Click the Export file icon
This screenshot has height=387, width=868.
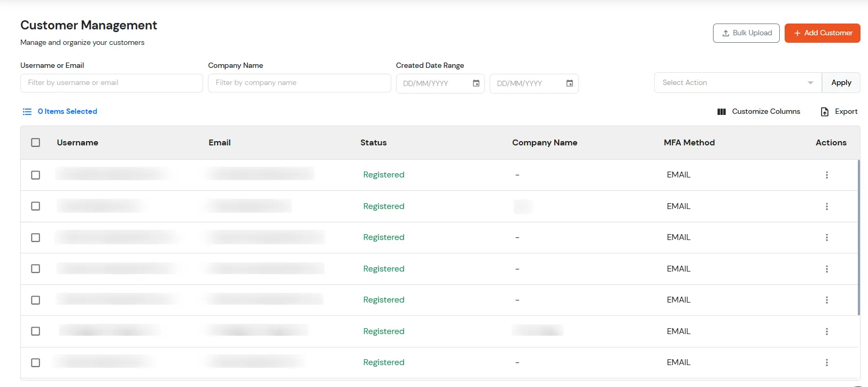click(x=825, y=112)
